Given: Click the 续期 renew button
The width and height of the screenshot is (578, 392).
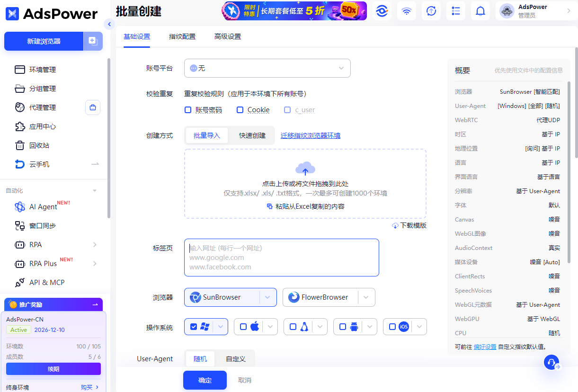Looking at the screenshot, I should pos(53,369).
